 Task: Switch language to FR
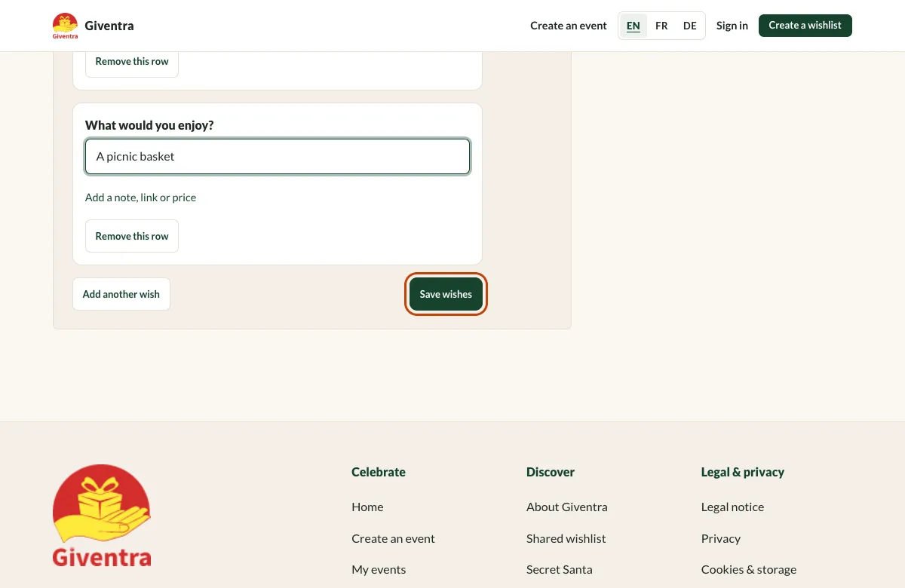pyautogui.click(x=661, y=26)
